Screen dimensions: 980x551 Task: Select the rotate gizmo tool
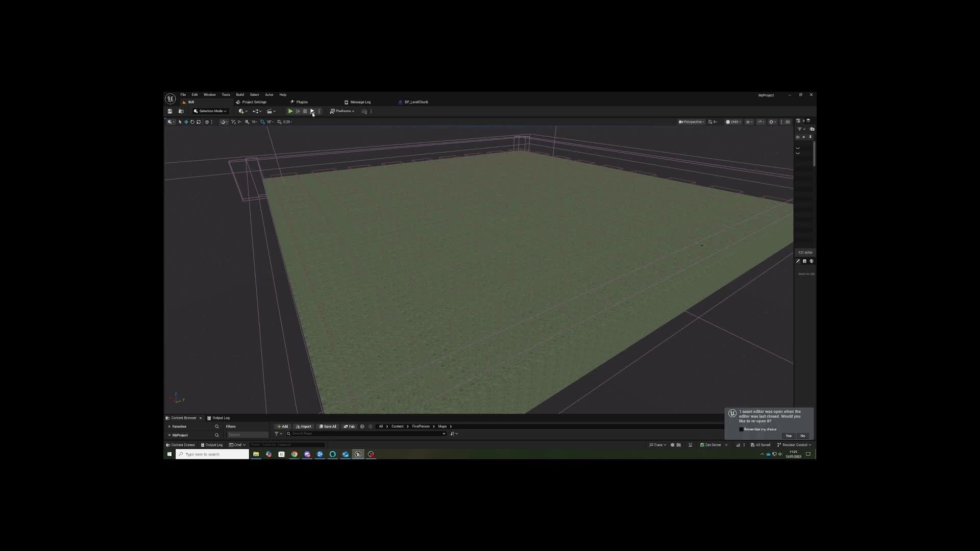coord(192,122)
